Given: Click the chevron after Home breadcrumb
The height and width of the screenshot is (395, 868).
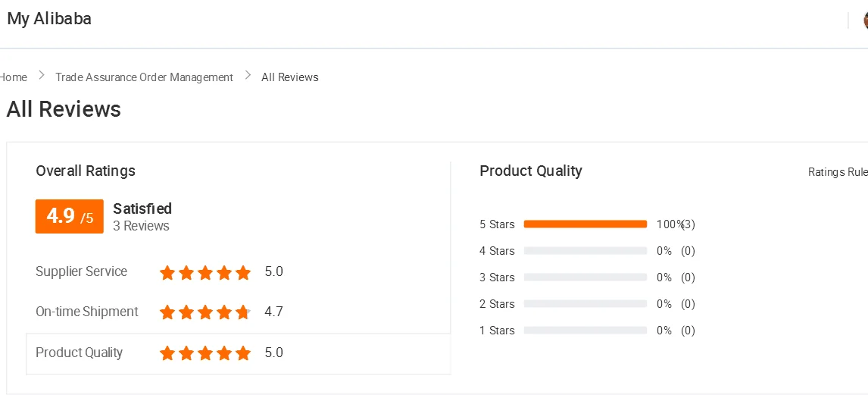Looking at the screenshot, I should click(x=42, y=77).
